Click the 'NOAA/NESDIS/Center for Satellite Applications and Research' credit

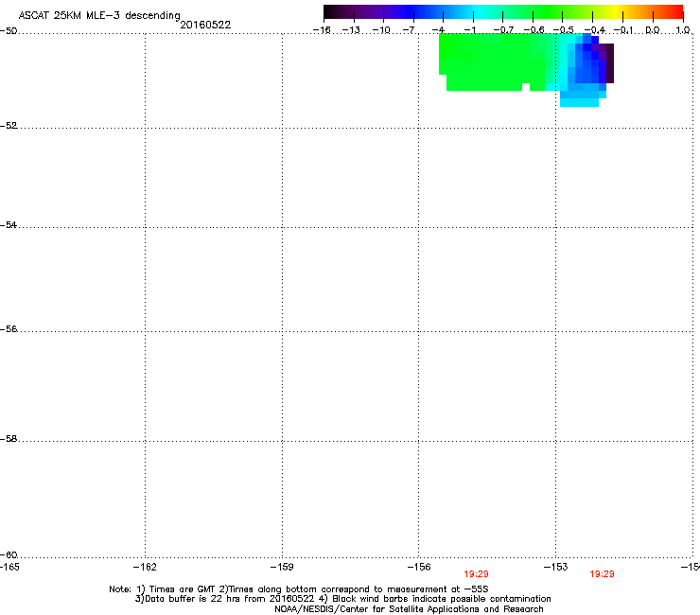[409, 608]
